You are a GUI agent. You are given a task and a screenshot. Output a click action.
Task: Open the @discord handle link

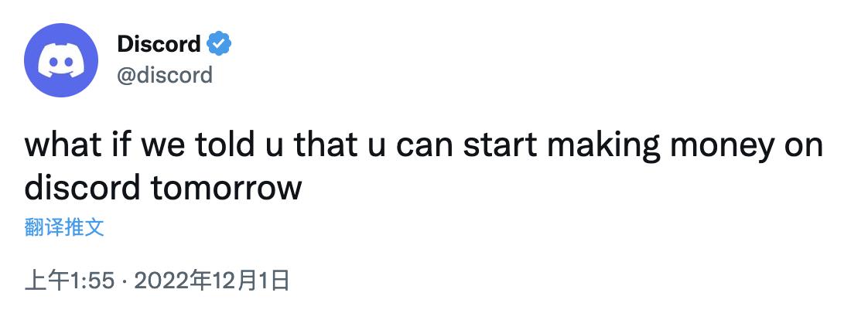(164, 75)
